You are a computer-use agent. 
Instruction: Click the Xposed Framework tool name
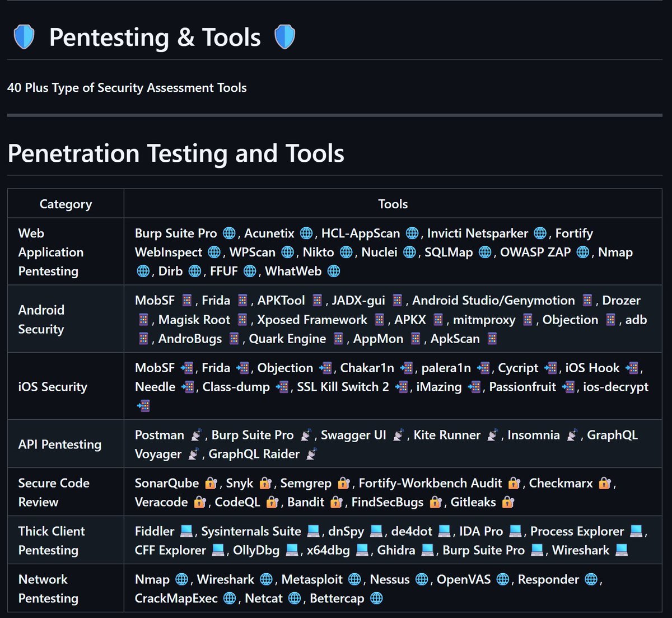click(312, 320)
